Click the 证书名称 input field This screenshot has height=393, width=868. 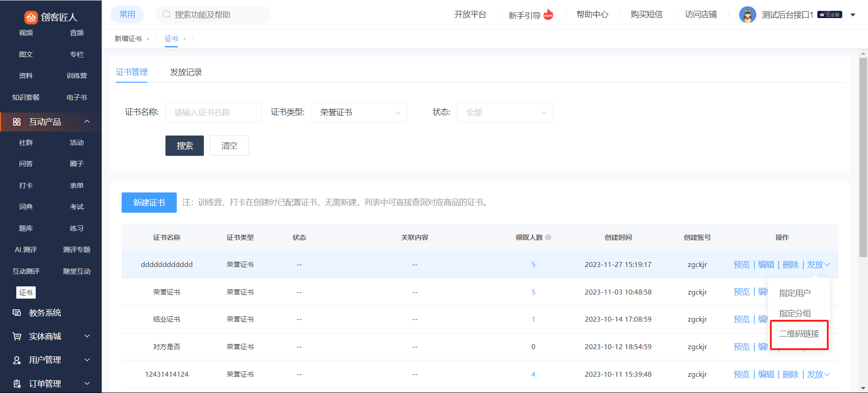(x=213, y=112)
